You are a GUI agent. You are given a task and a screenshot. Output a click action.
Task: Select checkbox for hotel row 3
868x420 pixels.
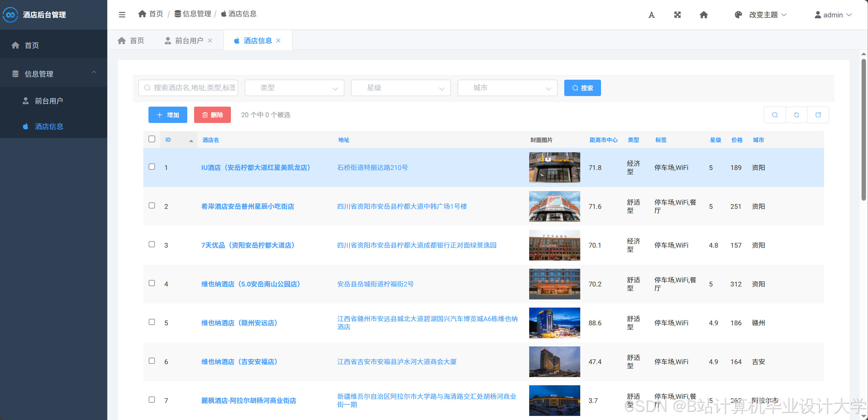[152, 244]
